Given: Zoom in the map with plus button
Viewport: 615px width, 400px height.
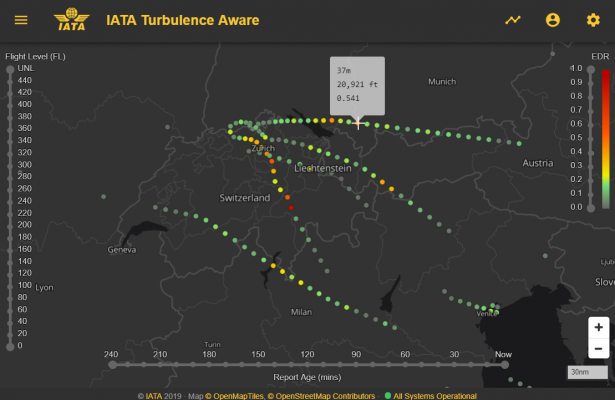Looking at the screenshot, I should pyautogui.click(x=598, y=327).
